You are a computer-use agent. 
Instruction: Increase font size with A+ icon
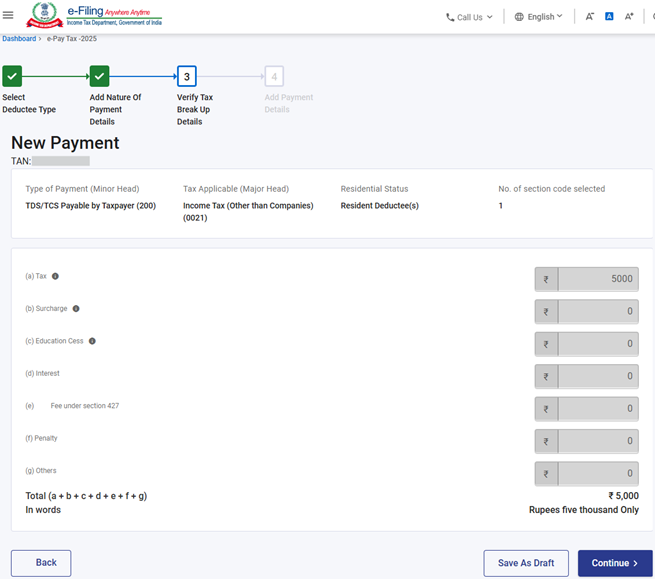pos(629,17)
